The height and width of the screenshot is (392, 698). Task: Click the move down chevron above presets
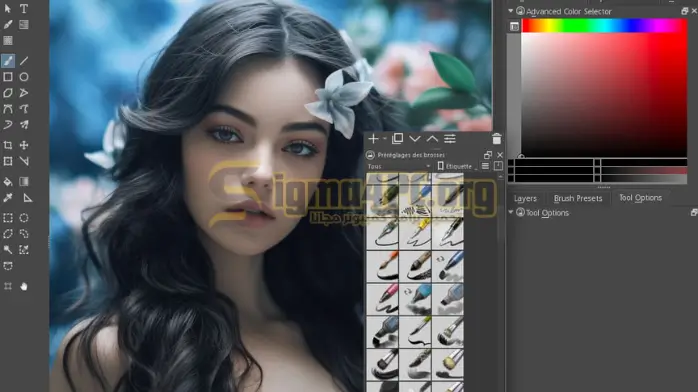pos(415,139)
